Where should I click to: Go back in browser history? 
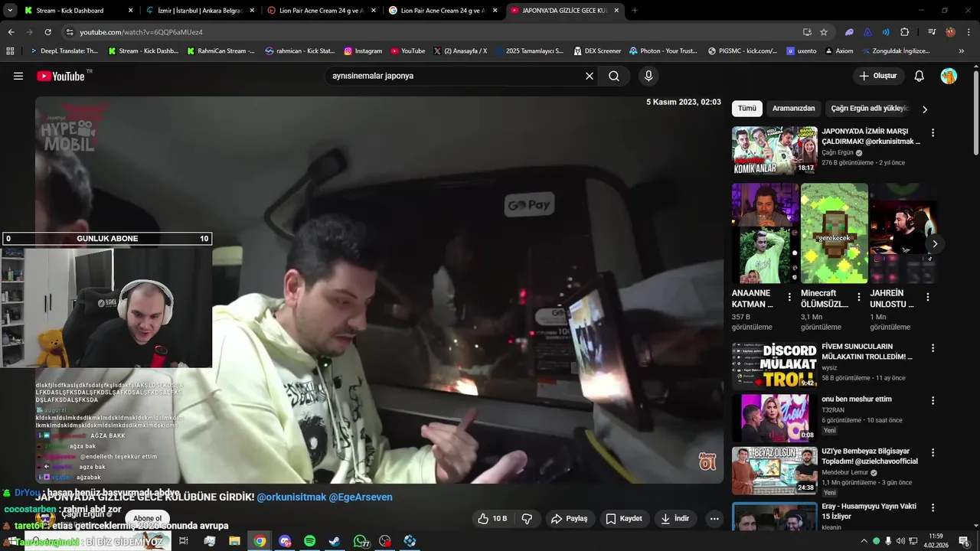(x=11, y=32)
